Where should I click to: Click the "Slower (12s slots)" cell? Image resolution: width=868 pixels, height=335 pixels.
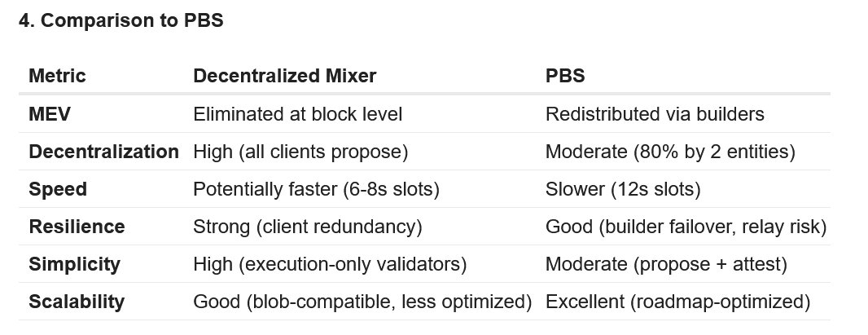(x=622, y=189)
